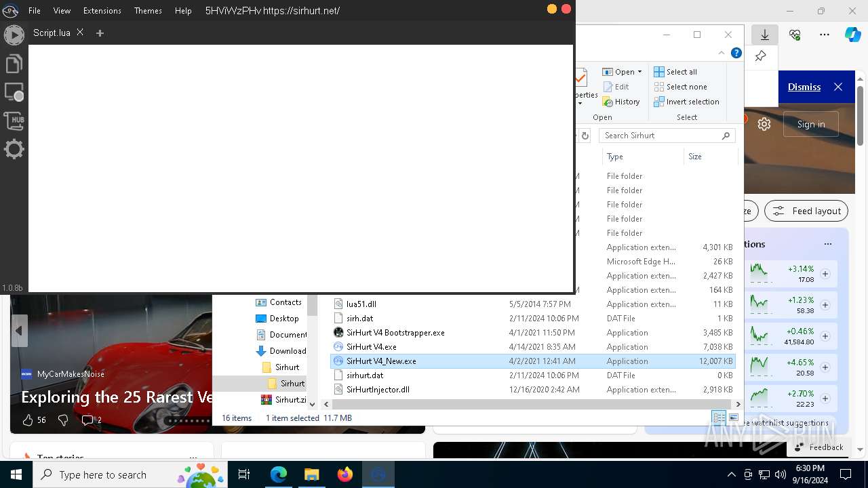Select SirHurt V4 Bootstrapper.exe file

(x=533, y=333)
